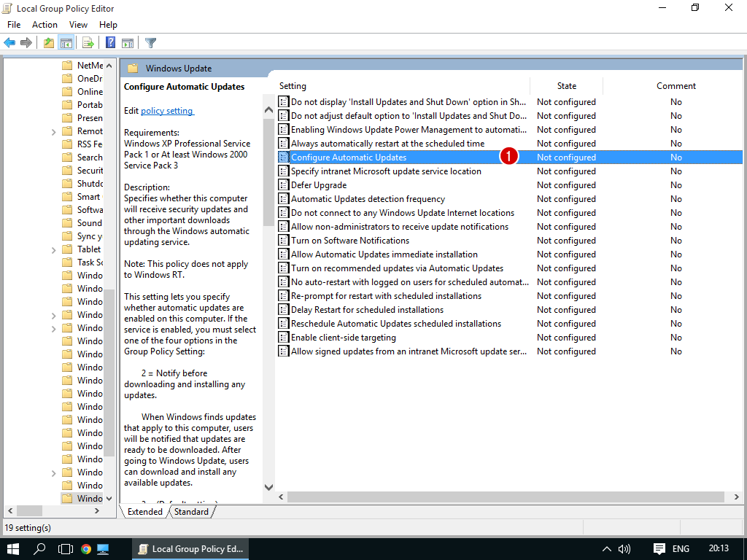This screenshot has height=560, width=747.
Task: Open Task View on the taskbar
Action: (65, 548)
